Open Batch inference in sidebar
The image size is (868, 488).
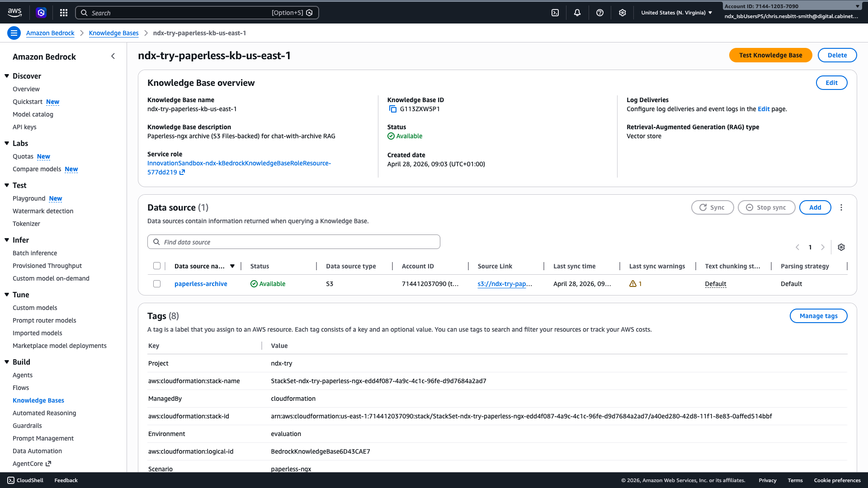pyautogui.click(x=35, y=253)
